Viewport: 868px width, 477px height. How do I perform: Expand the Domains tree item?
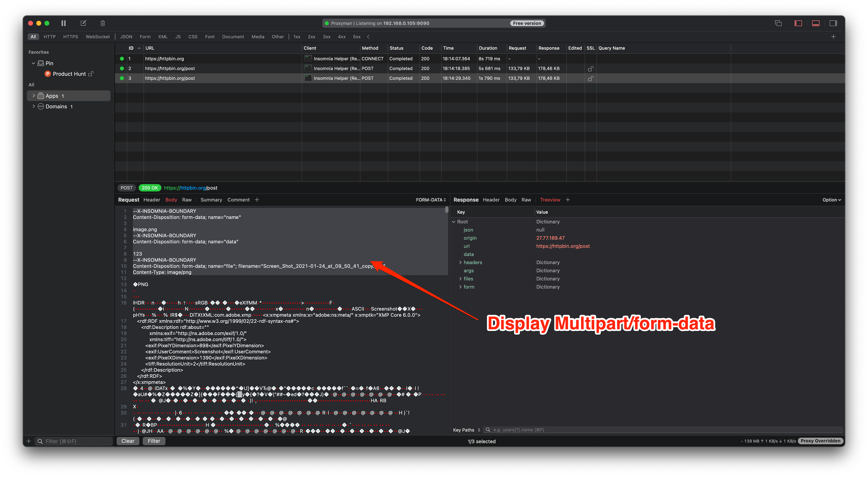click(x=34, y=106)
